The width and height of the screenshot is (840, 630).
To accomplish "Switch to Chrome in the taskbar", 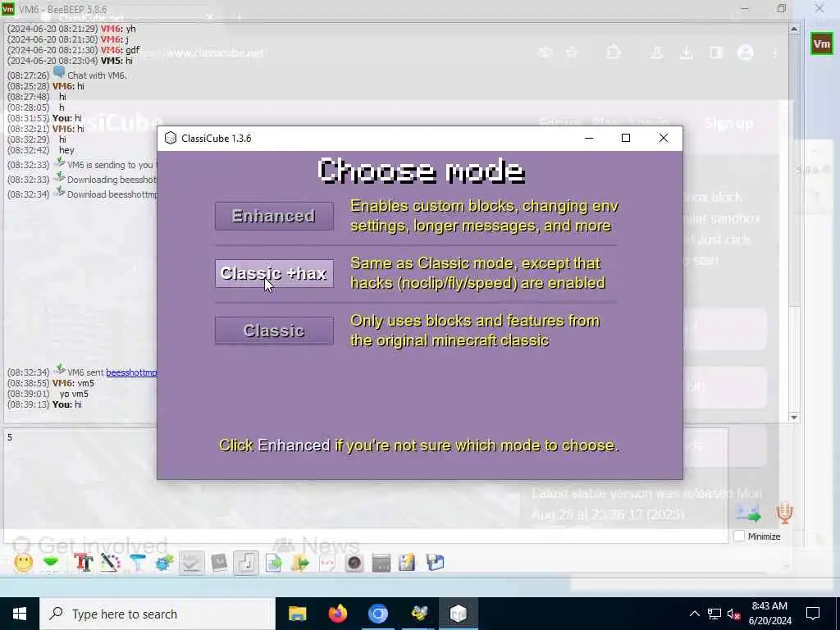I will tap(377, 614).
